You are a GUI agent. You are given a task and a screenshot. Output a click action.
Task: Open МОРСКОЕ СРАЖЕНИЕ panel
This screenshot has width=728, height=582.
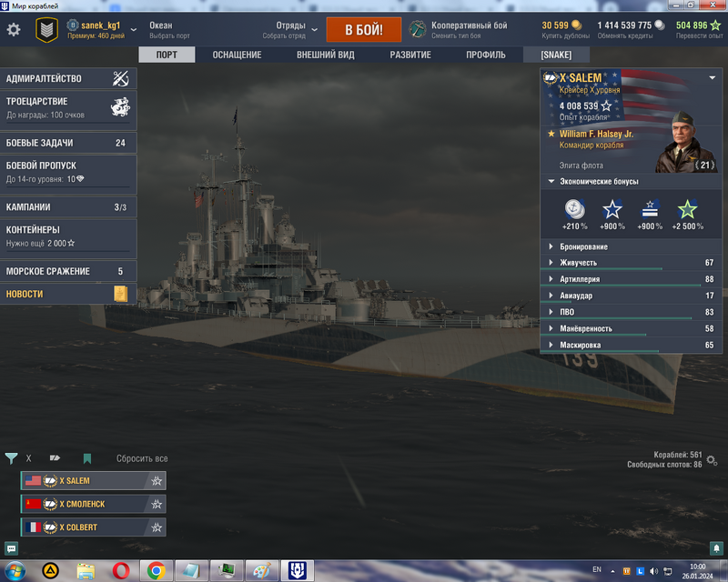click(x=68, y=271)
